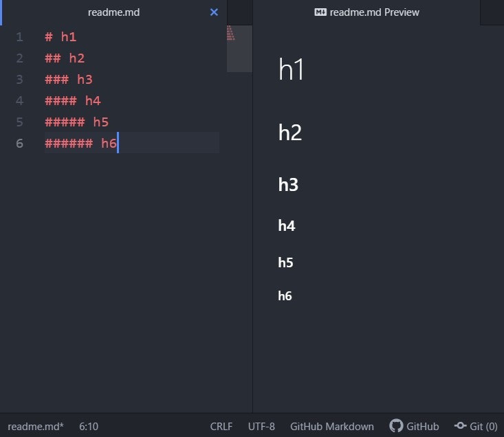Click the GitHub octocat icon in status bar
Screen dimensions: 504x437
pos(396,426)
